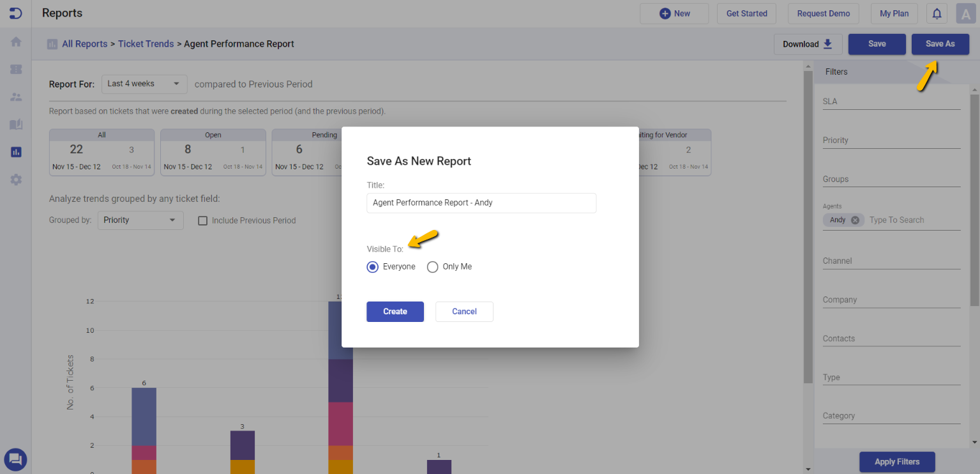Open the Last 4 weeks period dropdown
This screenshot has height=474, width=980.
144,84
